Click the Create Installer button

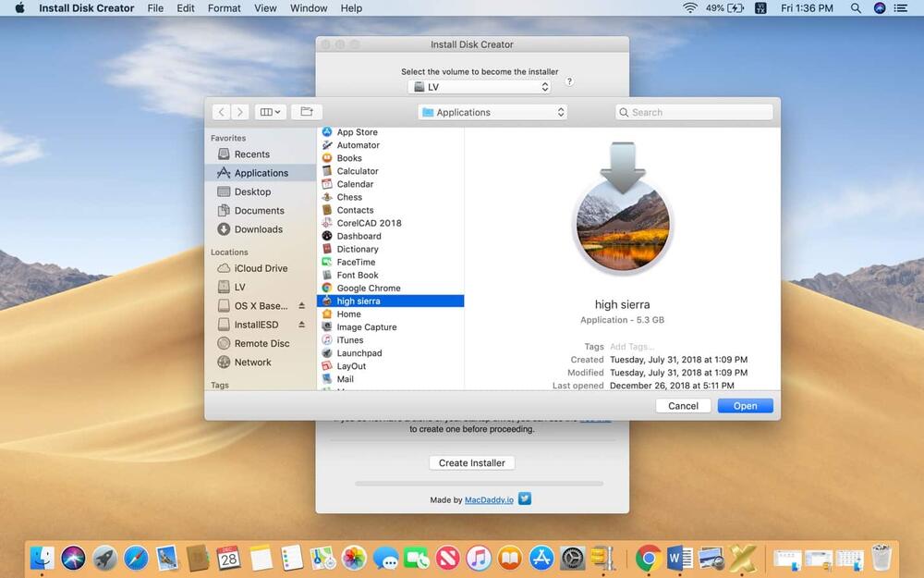471,462
